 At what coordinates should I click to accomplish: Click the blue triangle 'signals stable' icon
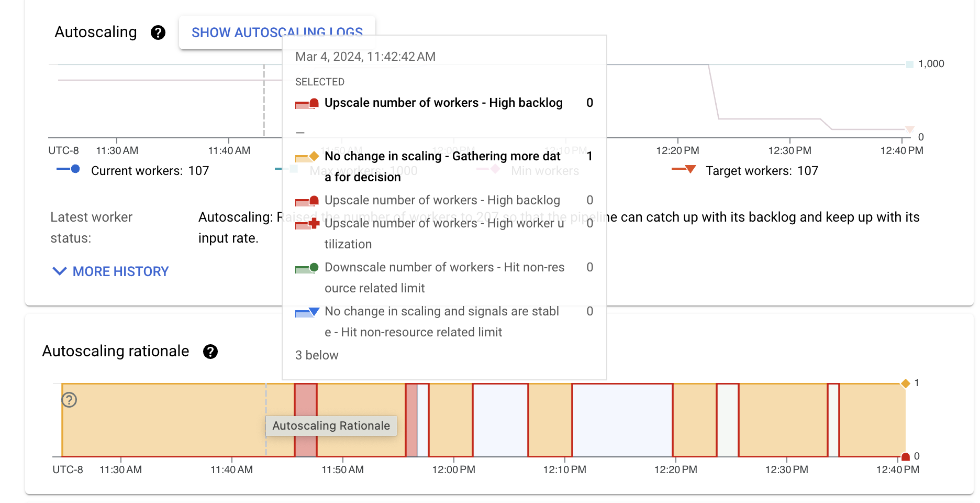pyautogui.click(x=306, y=312)
